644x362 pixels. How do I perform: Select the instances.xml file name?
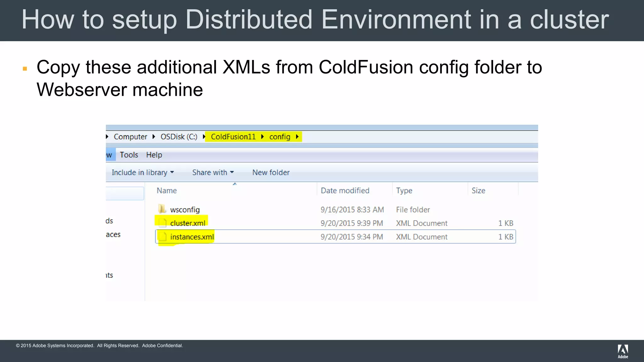(x=192, y=237)
